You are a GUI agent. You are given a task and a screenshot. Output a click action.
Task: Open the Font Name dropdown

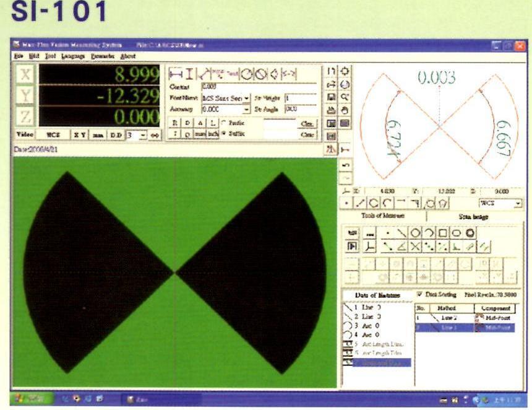coord(247,98)
